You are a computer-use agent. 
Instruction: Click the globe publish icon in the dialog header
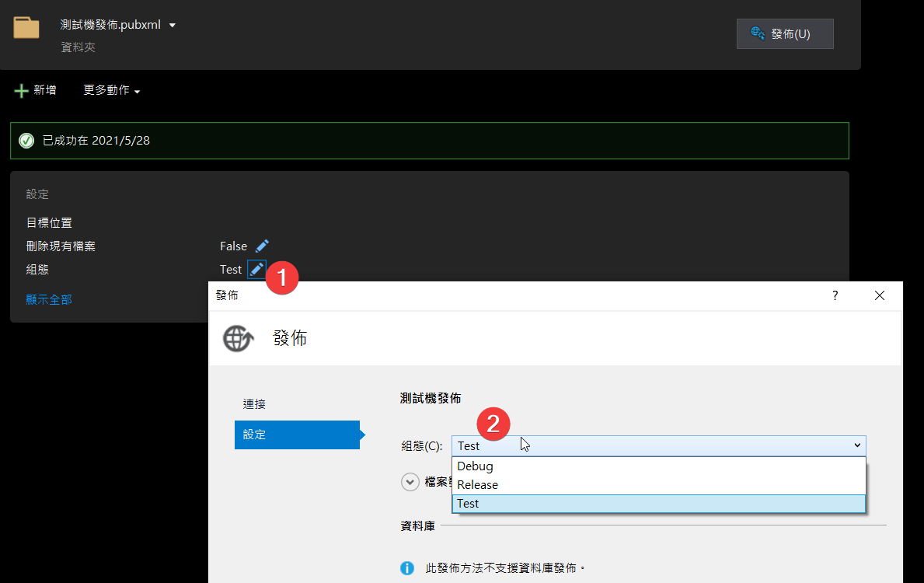pos(238,338)
